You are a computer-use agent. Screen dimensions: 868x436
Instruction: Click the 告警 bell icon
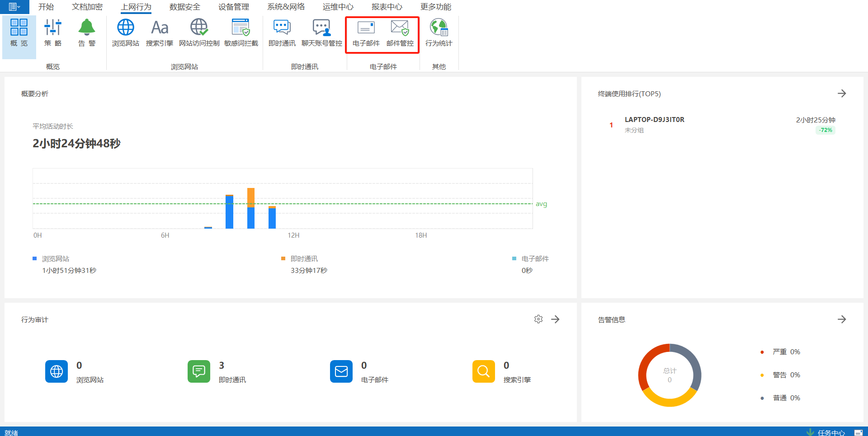click(87, 28)
